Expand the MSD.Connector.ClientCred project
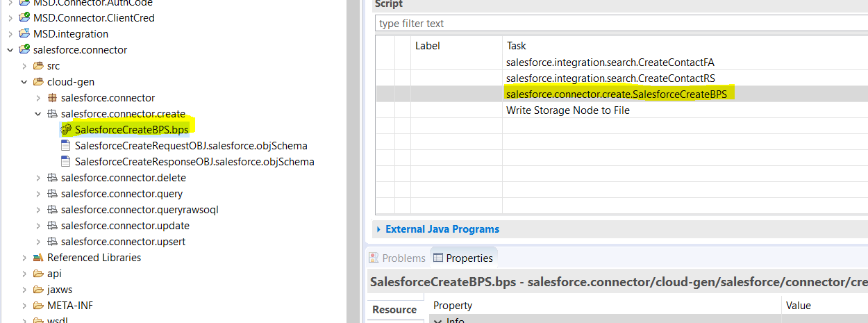Image resolution: width=868 pixels, height=323 pixels. pyautogui.click(x=10, y=17)
